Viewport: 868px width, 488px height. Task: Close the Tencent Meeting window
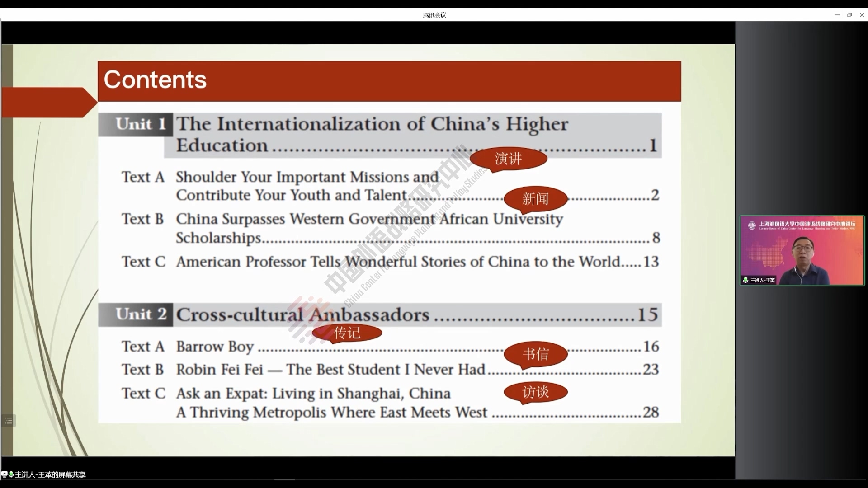pyautogui.click(x=862, y=15)
